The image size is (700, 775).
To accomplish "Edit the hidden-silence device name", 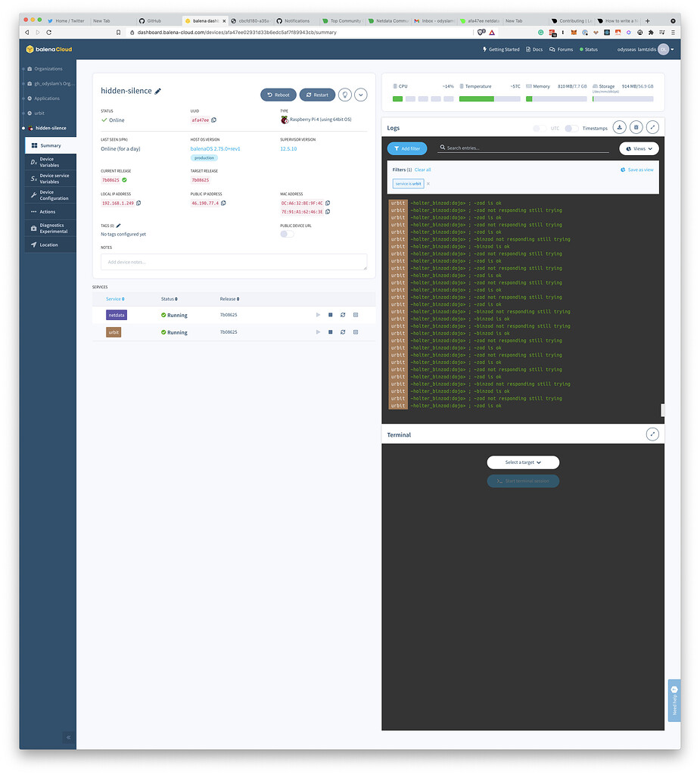I will click(x=158, y=90).
